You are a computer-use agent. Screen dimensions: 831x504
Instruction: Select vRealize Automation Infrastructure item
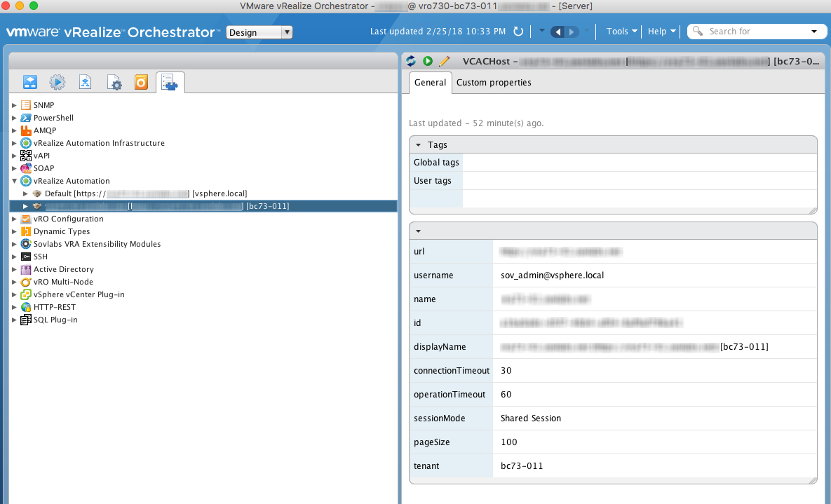99,143
